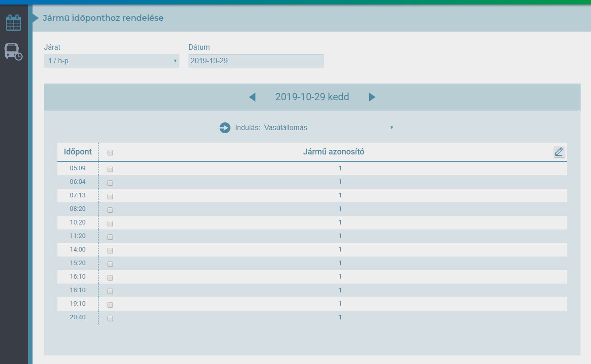Select the 16:10 time entry

(78, 276)
